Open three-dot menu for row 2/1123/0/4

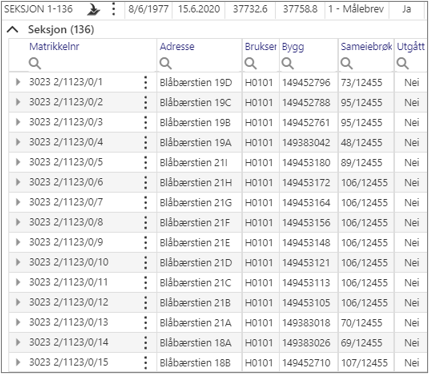point(145,142)
